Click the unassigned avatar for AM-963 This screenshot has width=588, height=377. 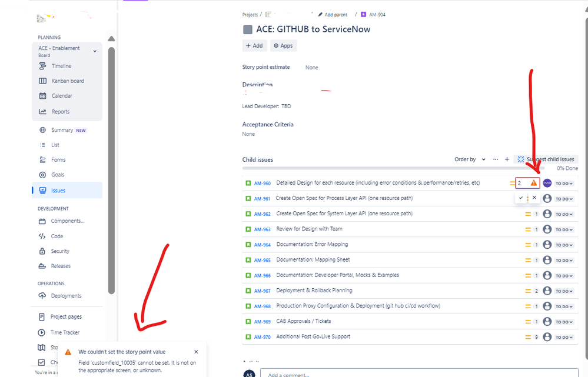(x=547, y=229)
